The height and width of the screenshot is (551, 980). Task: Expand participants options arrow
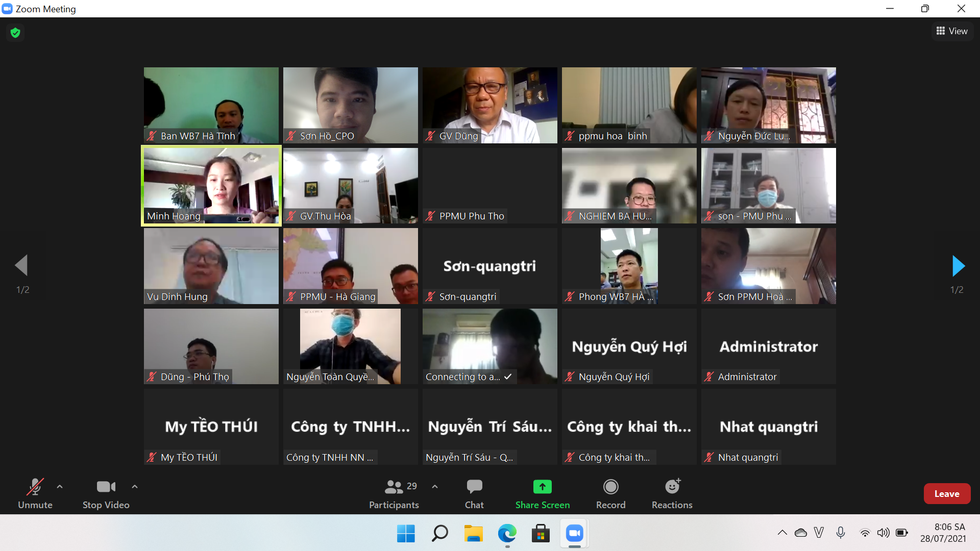pos(435,487)
